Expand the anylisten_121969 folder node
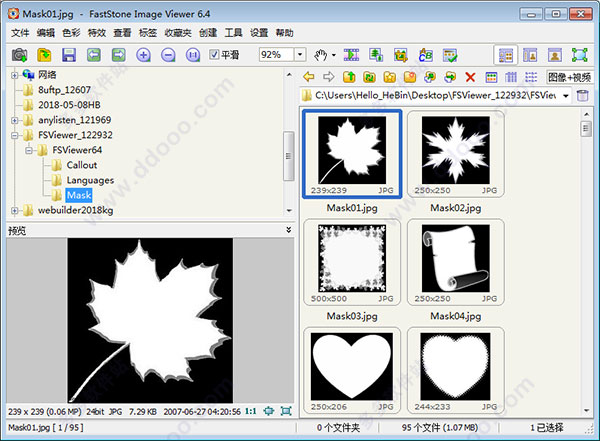600x441 pixels. coord(14,120)
